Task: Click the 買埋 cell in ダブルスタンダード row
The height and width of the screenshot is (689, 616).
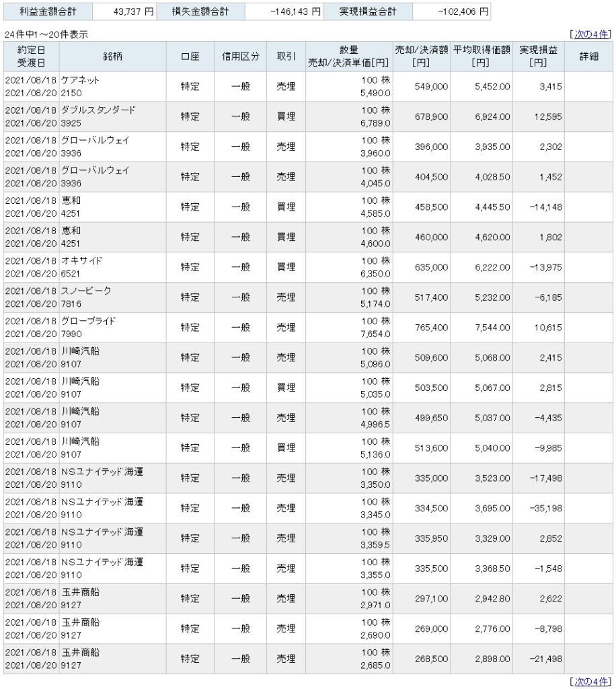Action: click(286, 117)
